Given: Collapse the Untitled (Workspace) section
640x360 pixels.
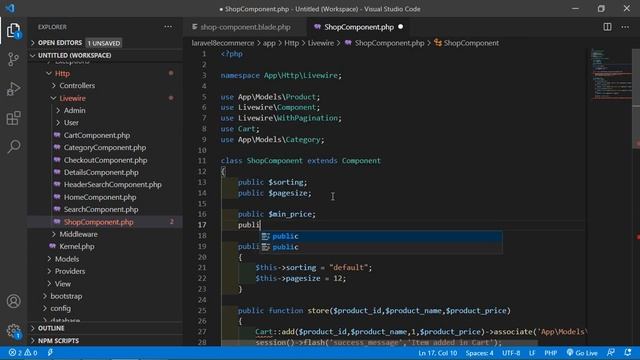Looking at the screenshot, I should pos(74,55).
